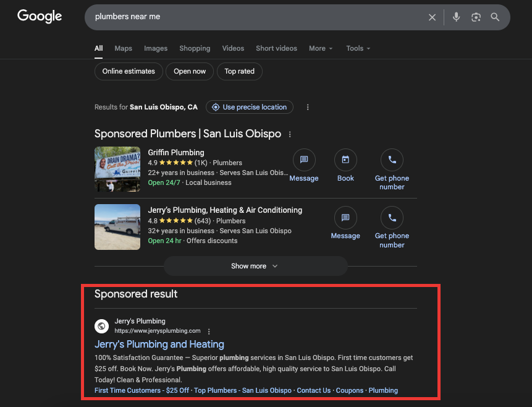
Task: Switch to the Short videos tab
Action: [277, 48]
